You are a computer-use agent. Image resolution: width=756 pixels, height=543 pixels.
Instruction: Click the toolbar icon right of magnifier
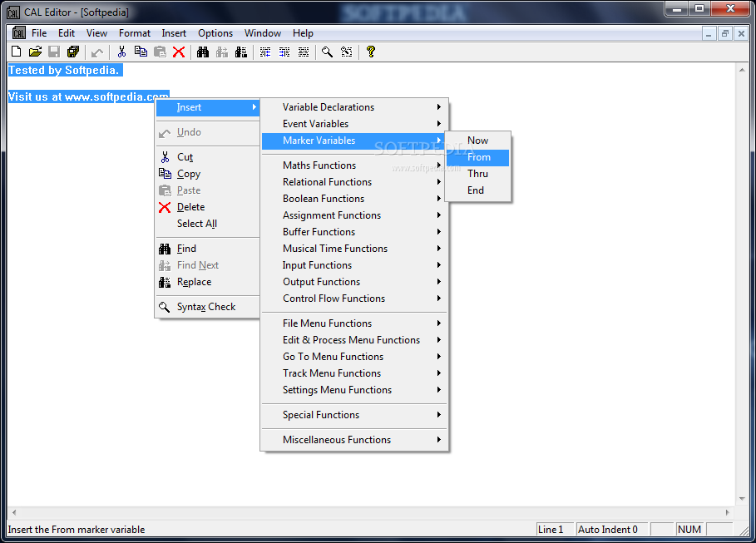pyautogui.click(x=347, y=52)
